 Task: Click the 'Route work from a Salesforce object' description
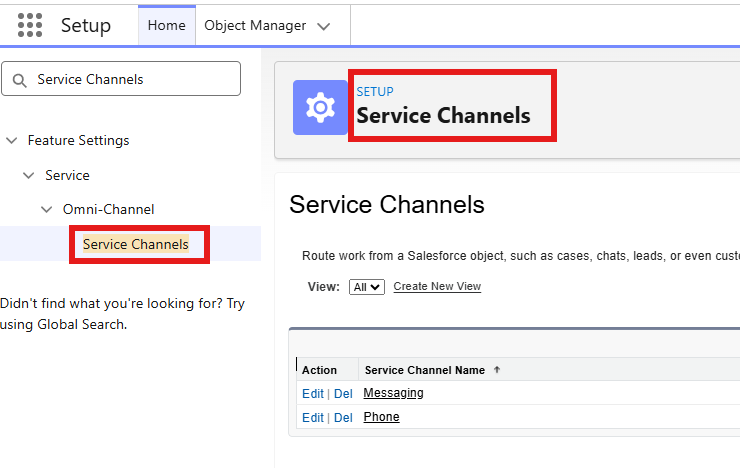click(x=521, y=256)
